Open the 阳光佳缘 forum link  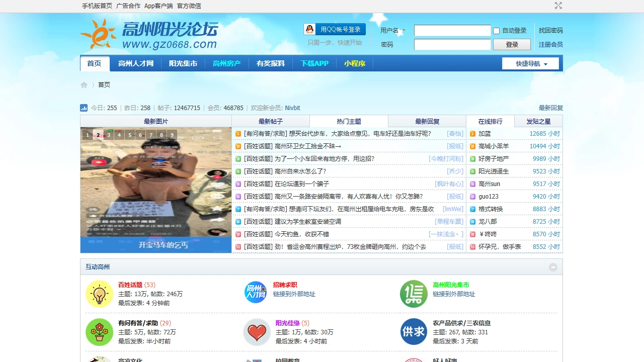(288, 323)
